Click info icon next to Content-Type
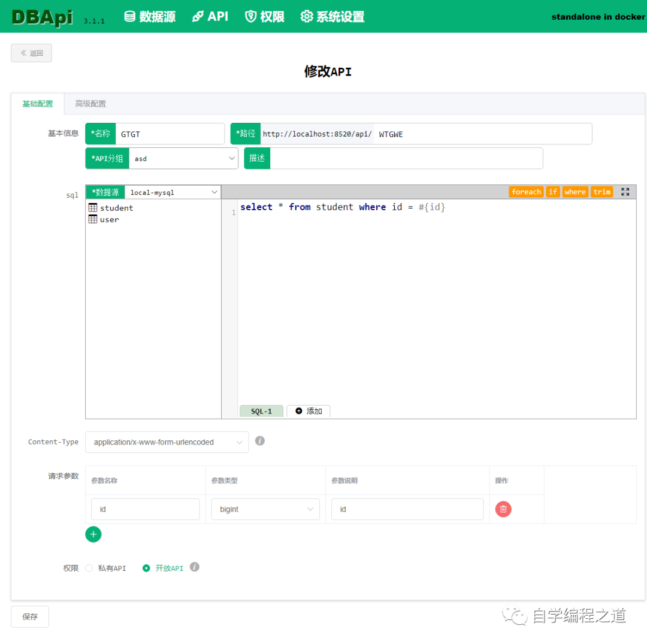The height and width of the screenshot is (644, 647). point(259,441)
